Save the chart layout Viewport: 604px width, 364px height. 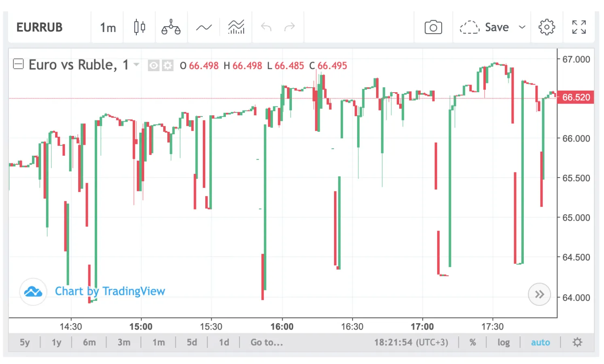(x=484, y=27)
